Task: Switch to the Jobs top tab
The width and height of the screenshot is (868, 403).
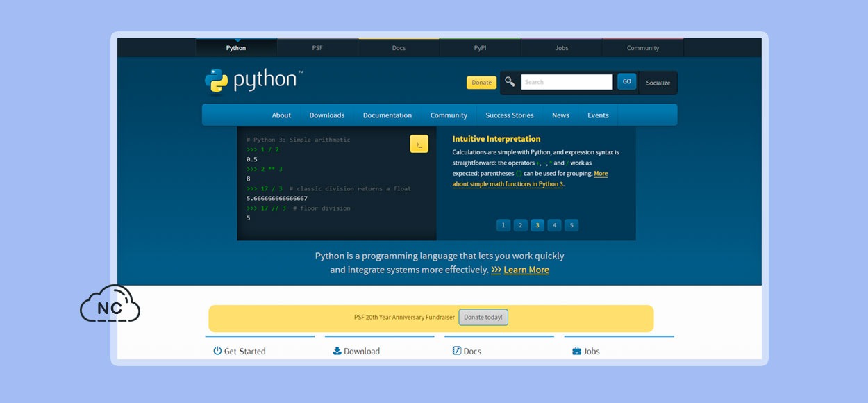Action: point(562,48)
